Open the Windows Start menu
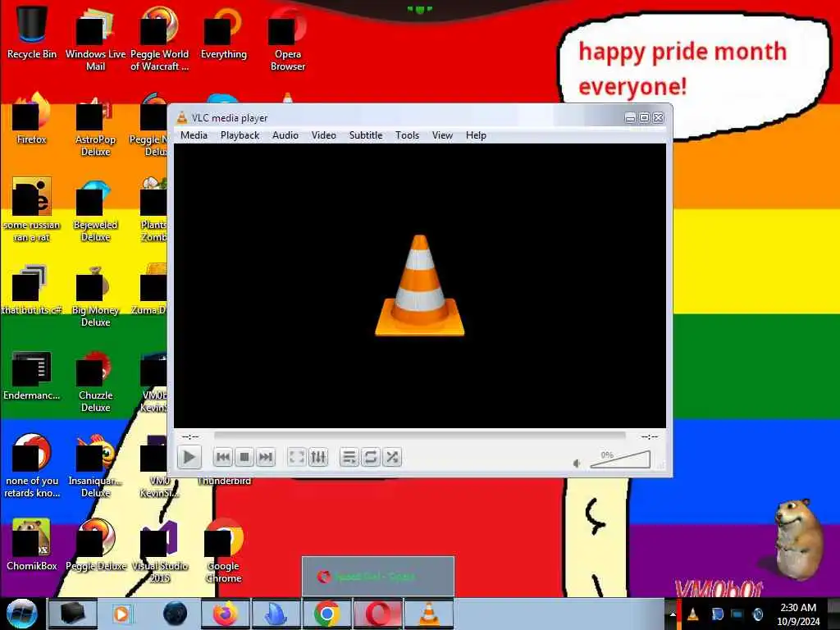 point(21,614)
